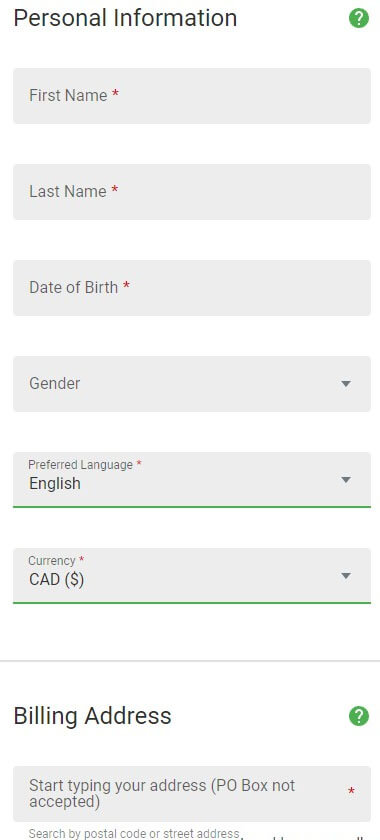The height and width of the screenshot is (840, 380).
Task: Click the postal code search hint text
Action: tap(134, 834)
